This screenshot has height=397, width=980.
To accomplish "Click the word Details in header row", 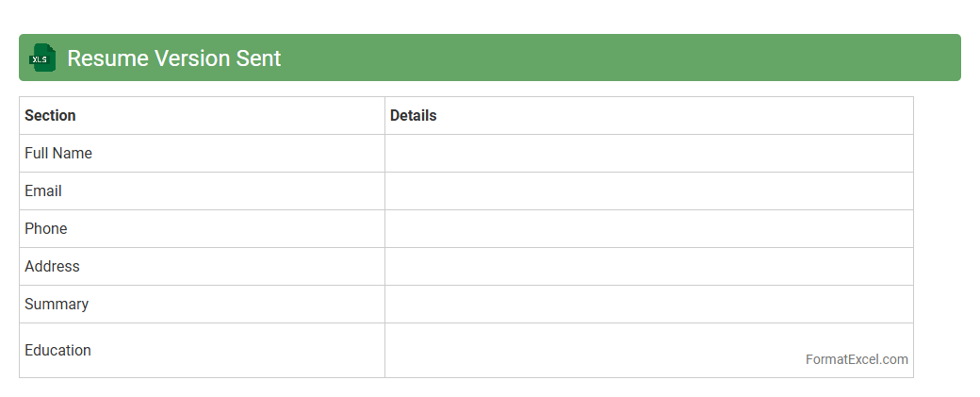I will click(x=414, y=116).
